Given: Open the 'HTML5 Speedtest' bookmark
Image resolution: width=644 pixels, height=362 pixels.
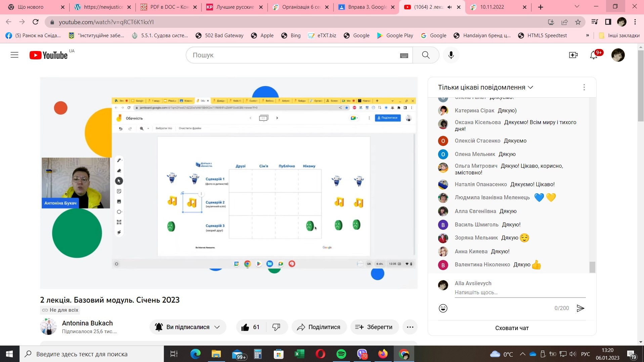Looking at the screenshot, I should click(543, 36).
